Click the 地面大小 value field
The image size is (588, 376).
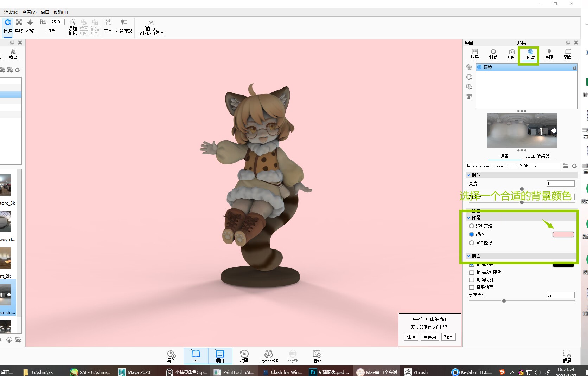pos(561,295)
